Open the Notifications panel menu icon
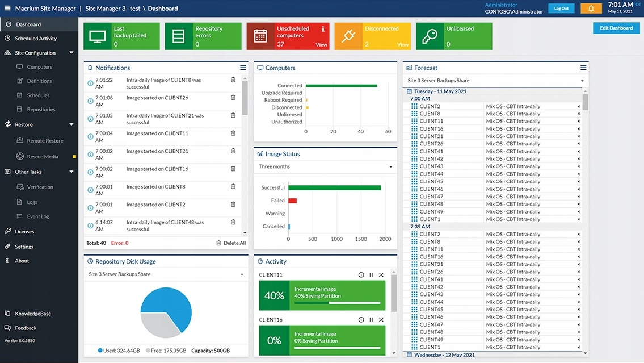This screenshot has width=644, height=363. (x=243, y=68)
